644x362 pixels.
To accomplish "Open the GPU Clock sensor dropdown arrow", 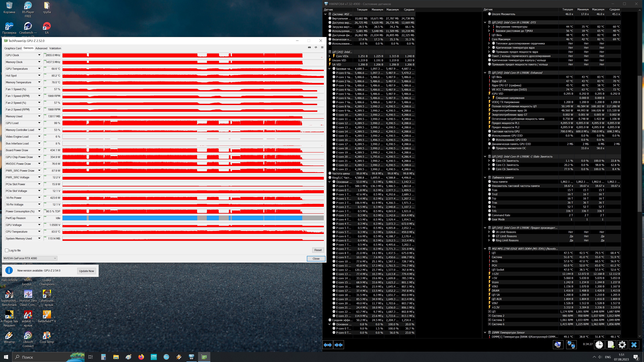I will [x=39, y=55].
